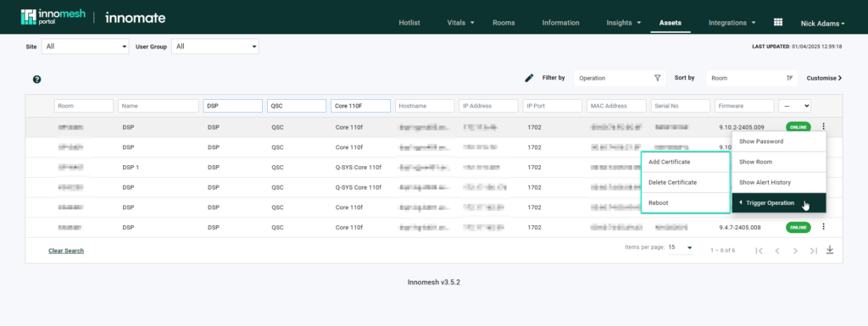Viewport: 868px width, 326px height.
Task: Click the Filter by Operation input
Action: click(x=620, y=78)
